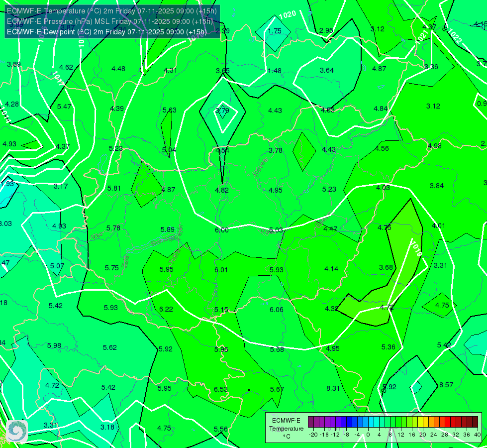This screenshot has width=487, height=448.
Task: Click the temperature value 4.82
Action: coord(222,190)
